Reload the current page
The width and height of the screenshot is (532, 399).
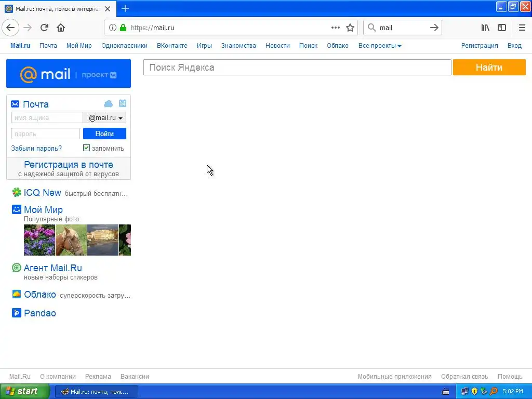click(x=44, y=28)
